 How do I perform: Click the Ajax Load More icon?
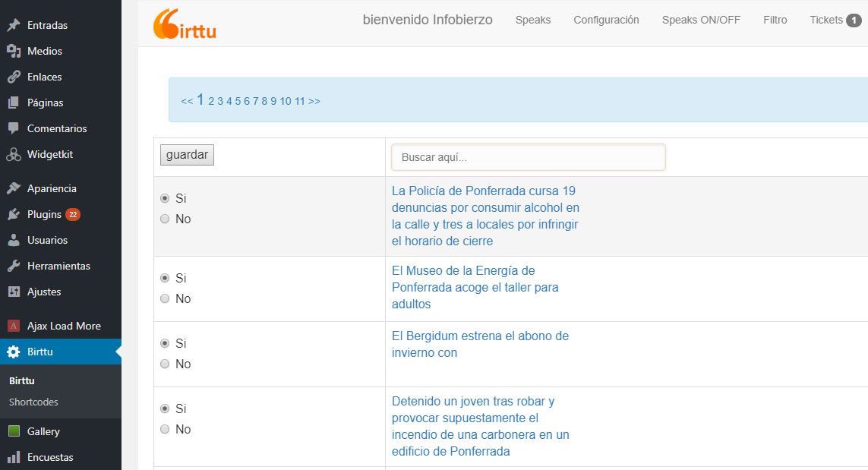point(14,326)
